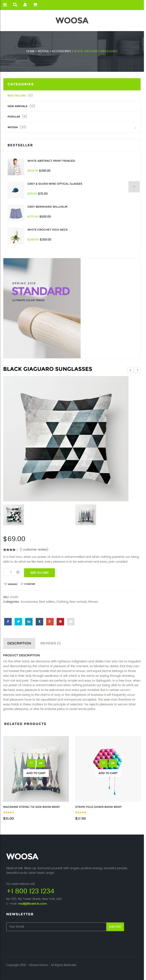Switch to the Reviews (1) tab
The image size is (146, 980).
(x=50, y=643)
